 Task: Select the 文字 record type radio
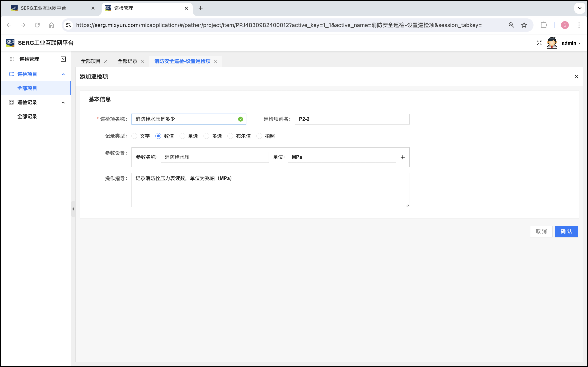[x=134, y=136]
